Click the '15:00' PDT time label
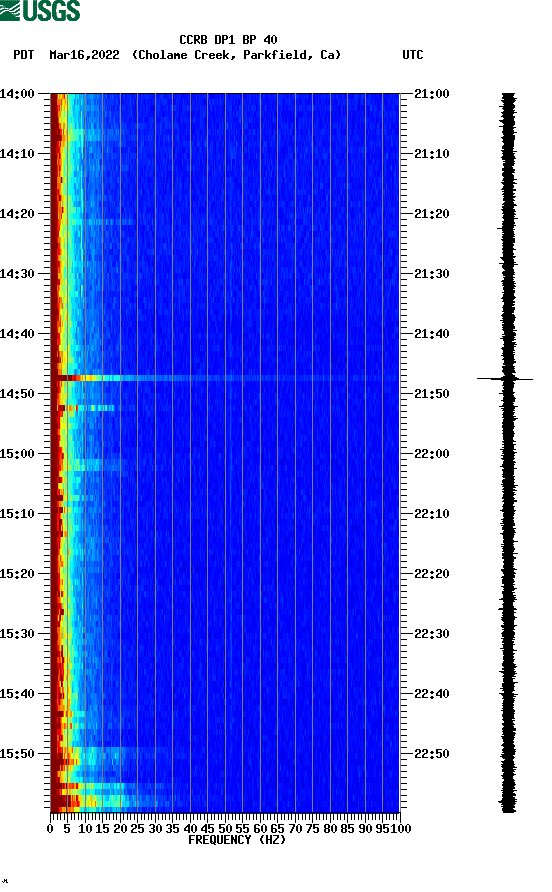552x892 pixels. coord(18,454)
